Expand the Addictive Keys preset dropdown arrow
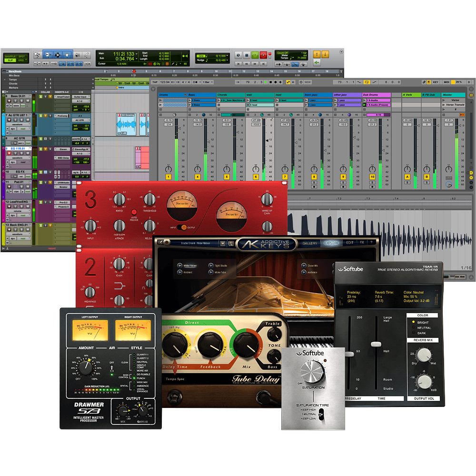The width and height of the screenshot is (476, 476). click(223, 243)
